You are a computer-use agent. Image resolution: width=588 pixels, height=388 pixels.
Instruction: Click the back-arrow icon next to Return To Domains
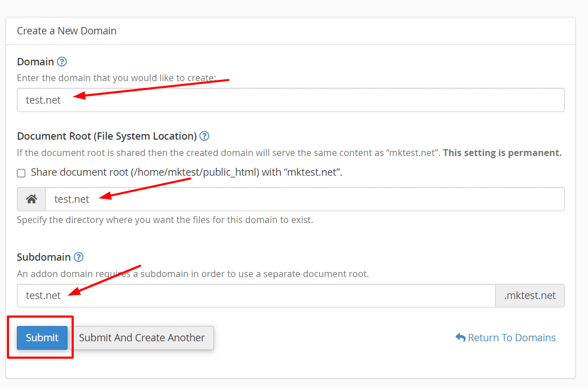point(461,337)
